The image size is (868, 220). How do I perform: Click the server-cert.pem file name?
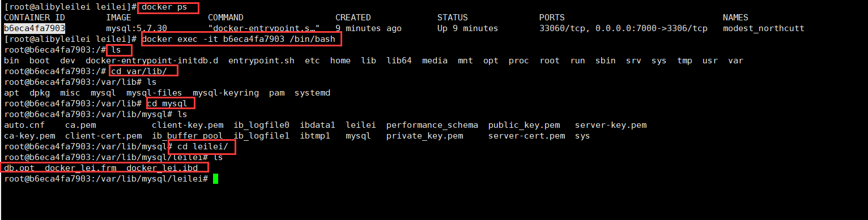[x=526, y=136]
